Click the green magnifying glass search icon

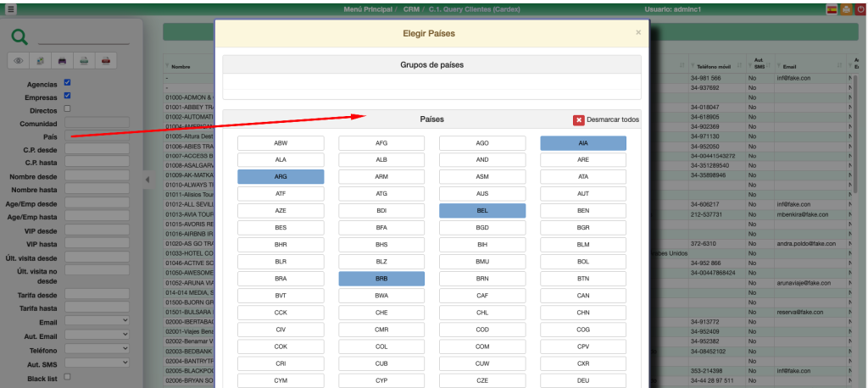tap(19, 36)
